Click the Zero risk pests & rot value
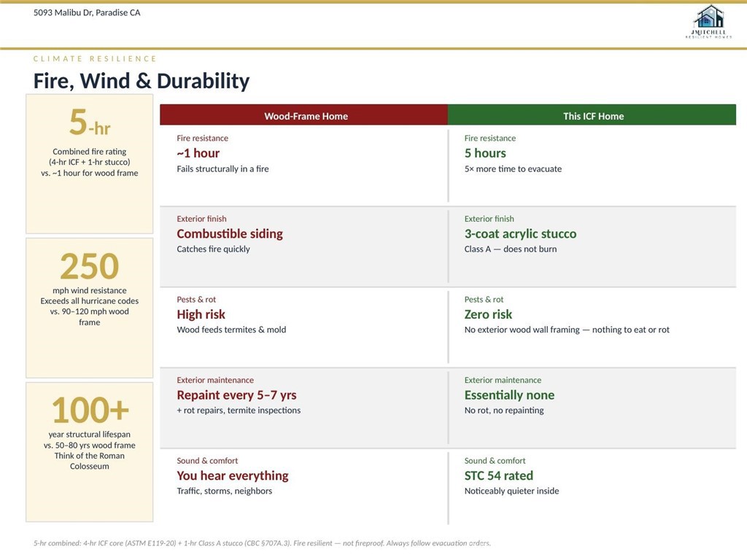Image resolution: width=747 pixels, height=560 pixels. pyautogui.click(x=488, y=315)
